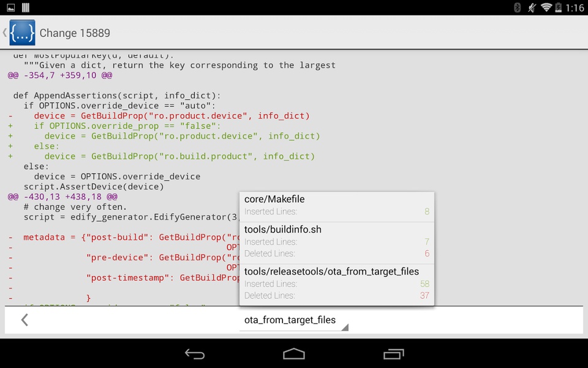Tap the line if OPTIONS.override_device == "auto"
The image size is (588, 368).
119,105
